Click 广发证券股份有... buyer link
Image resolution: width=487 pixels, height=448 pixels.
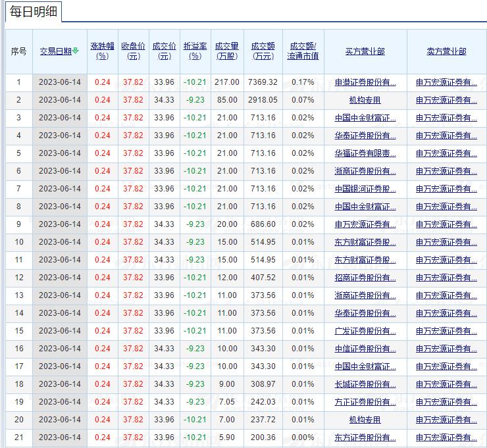pyautogui.click(x=365, y=331)
